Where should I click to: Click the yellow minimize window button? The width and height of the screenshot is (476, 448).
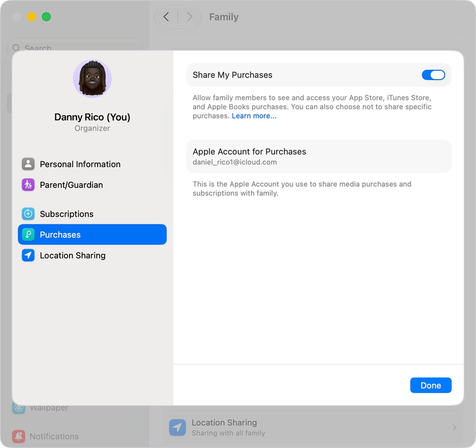pos(31,17)
